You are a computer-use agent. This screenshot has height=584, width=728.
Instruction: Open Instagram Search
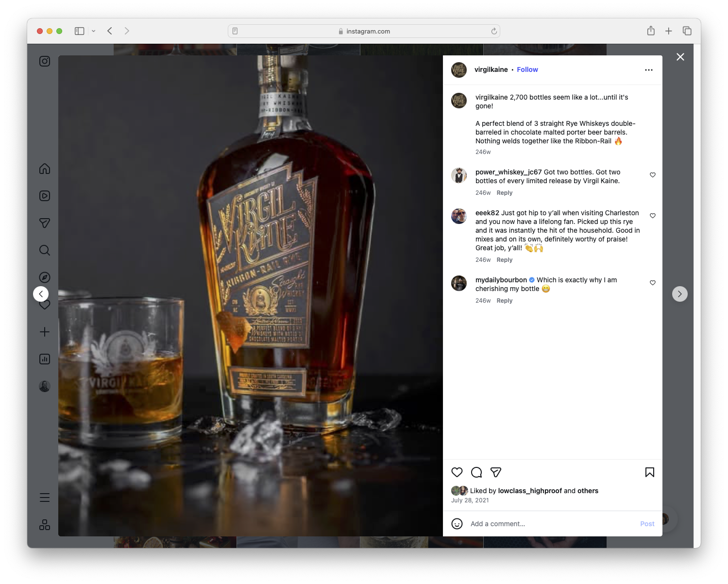44,250
